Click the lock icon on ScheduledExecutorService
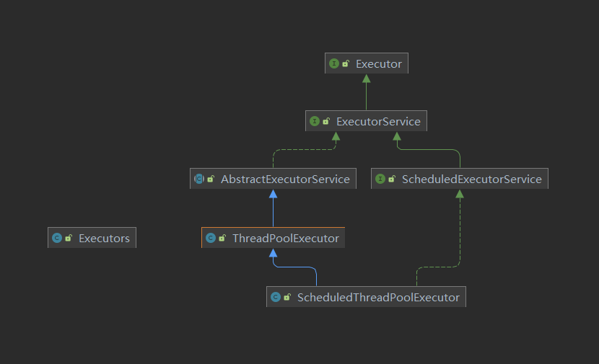Viewport: 599px width, 364px height. [392, 179]
